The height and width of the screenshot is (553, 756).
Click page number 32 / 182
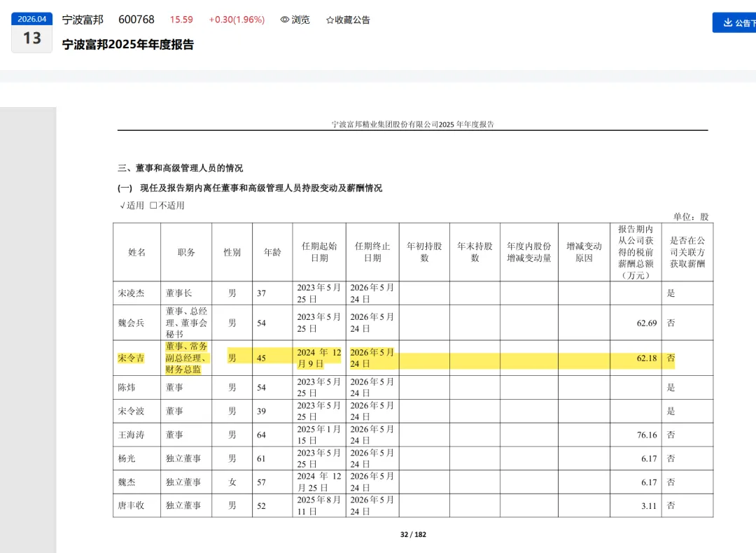pyautogui.click(x=413, y=535)
